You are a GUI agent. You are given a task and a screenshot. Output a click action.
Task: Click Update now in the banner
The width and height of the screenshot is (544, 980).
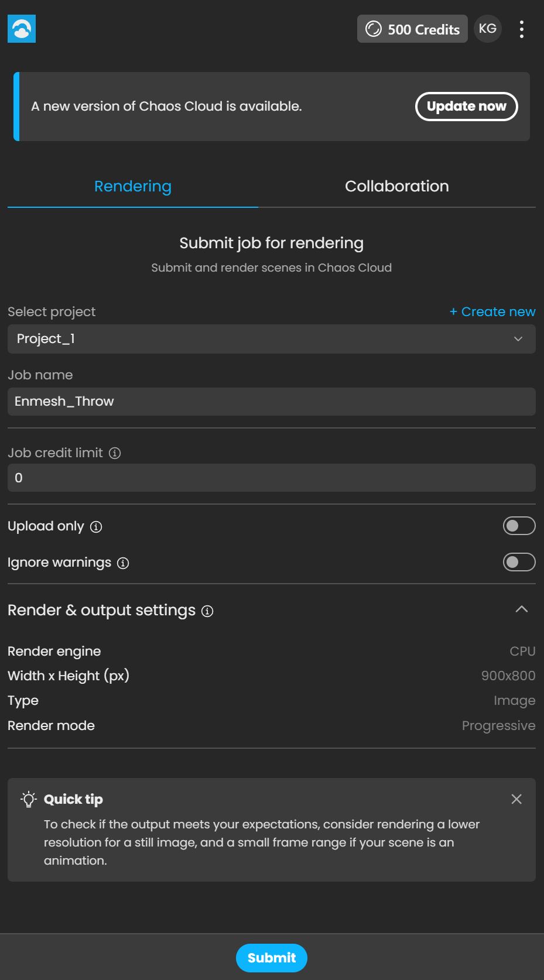tap(467, 107)
